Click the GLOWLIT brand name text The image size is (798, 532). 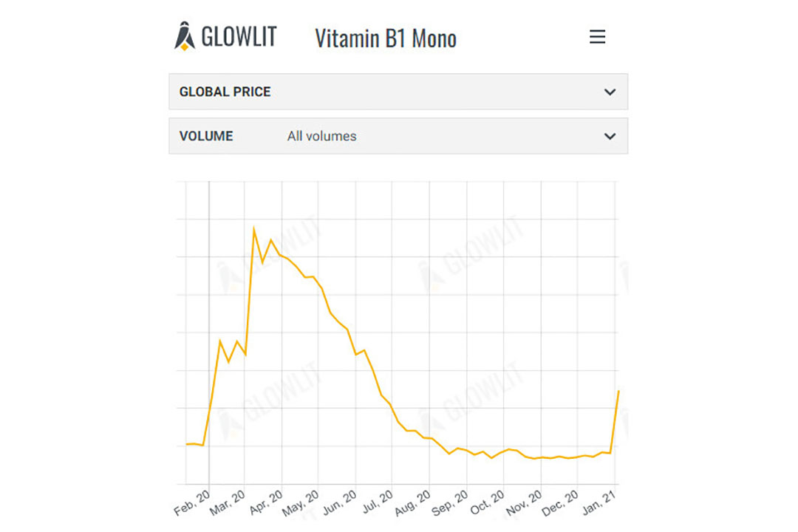click(x=239, y=37)
